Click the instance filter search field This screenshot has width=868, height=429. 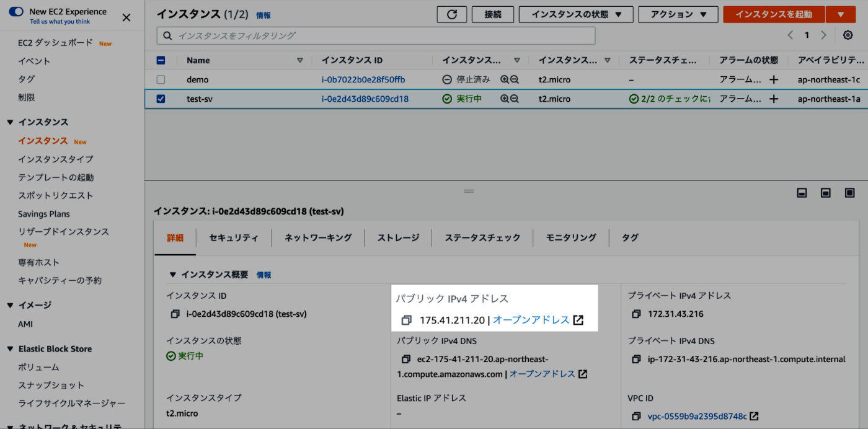[x=376, y=35]
